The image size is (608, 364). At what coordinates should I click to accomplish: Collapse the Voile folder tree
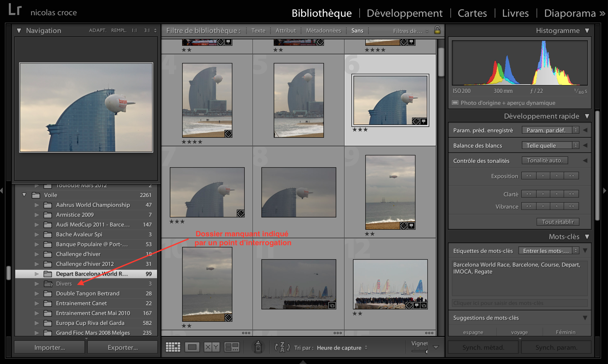point(24,195)
